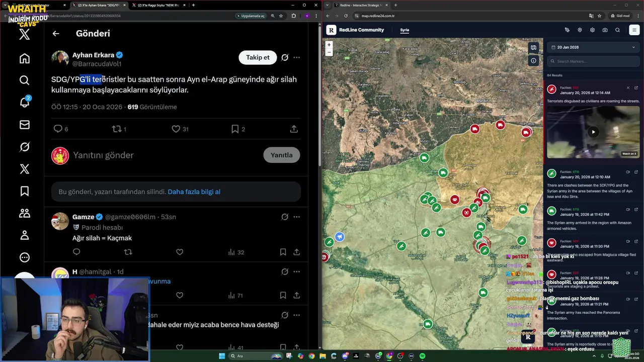The width and height of the screenshot is (644, 362).
Task: Share Ayhan Erkara's post
Action: 294,129
